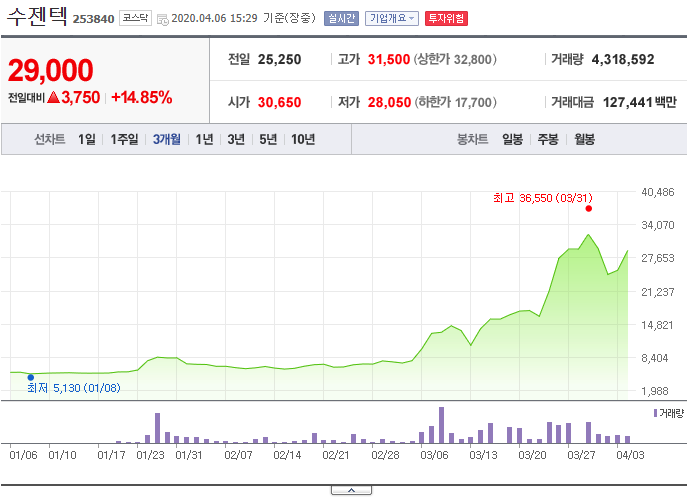This screenshot has height=501, width=687.
Task: Switch to 월봉 candle chart
Action: (x=584, y=139)
